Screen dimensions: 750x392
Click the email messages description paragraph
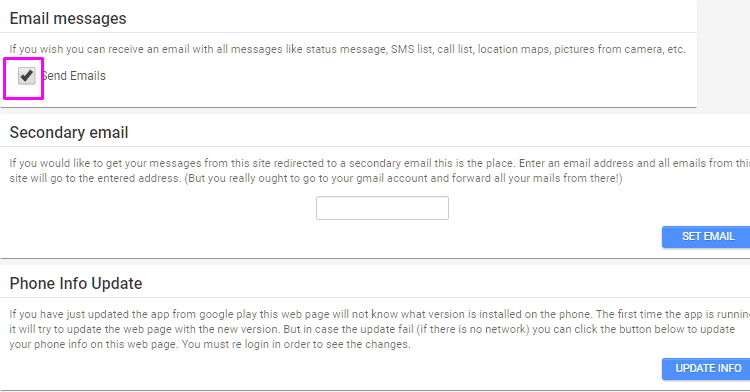348,49
